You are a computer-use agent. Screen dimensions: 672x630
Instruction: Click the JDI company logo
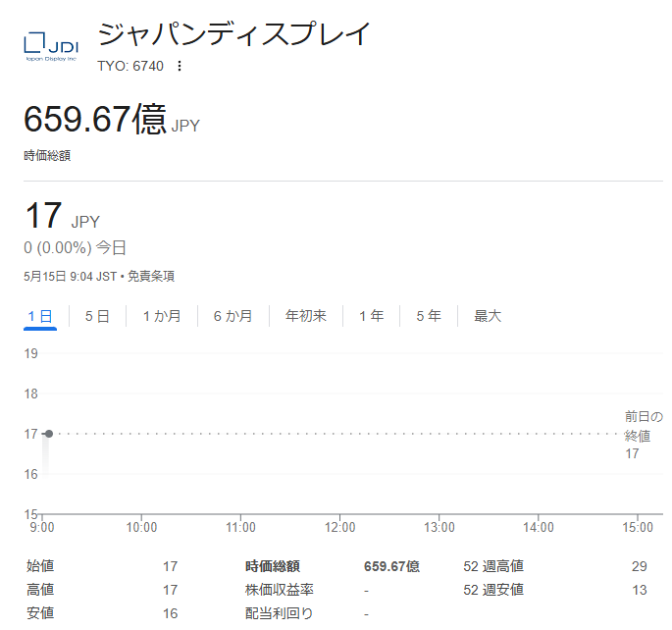51,47
